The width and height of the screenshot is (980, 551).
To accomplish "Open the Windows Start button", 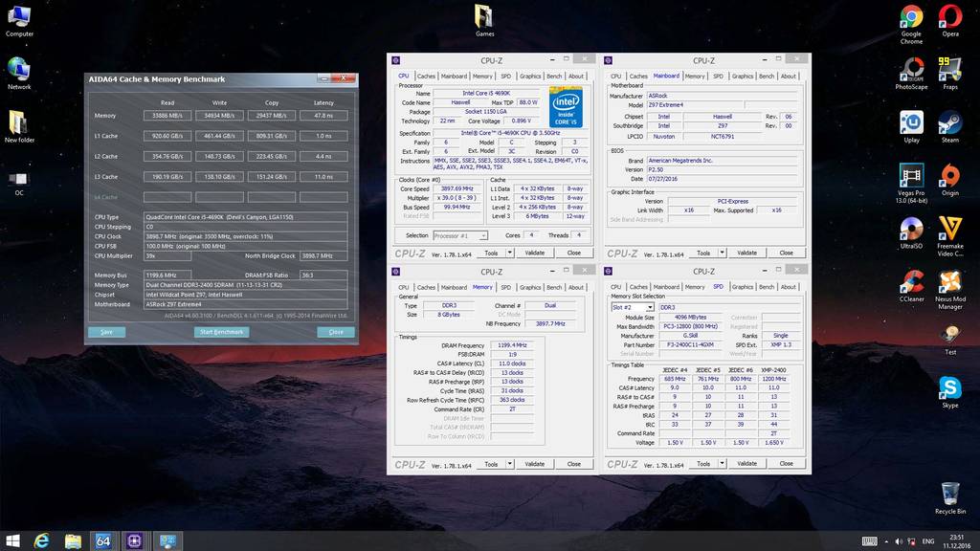I will click(12, 541).
